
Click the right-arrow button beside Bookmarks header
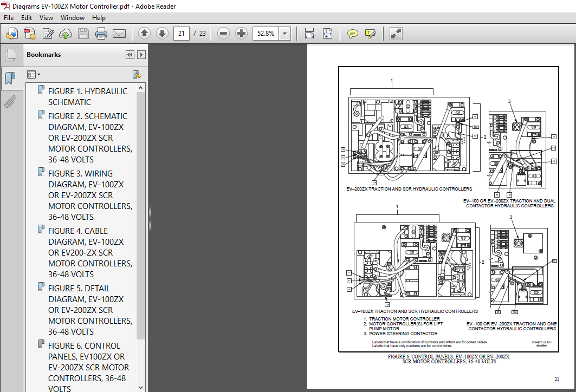[141, 55]
